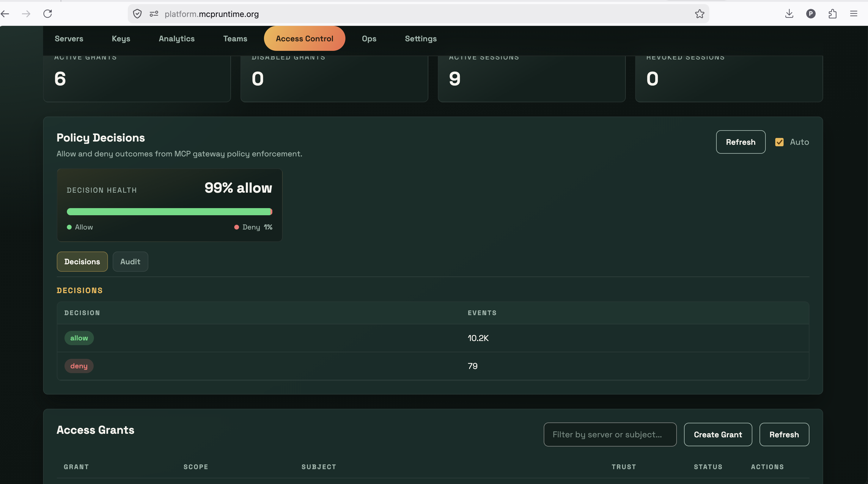Click the Filter by server or subject field

click(x=610, y=434)
